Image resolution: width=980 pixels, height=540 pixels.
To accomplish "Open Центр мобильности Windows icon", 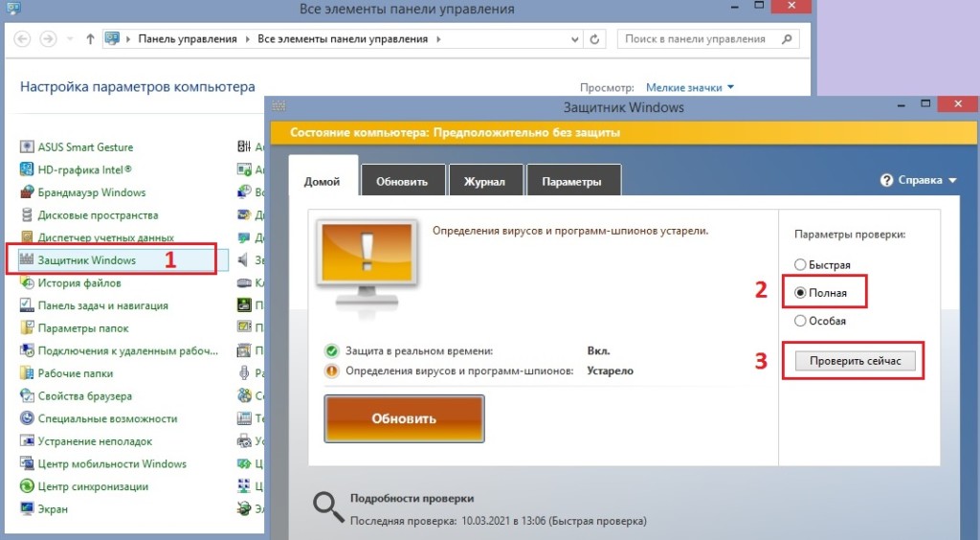I will pos(27,463).
